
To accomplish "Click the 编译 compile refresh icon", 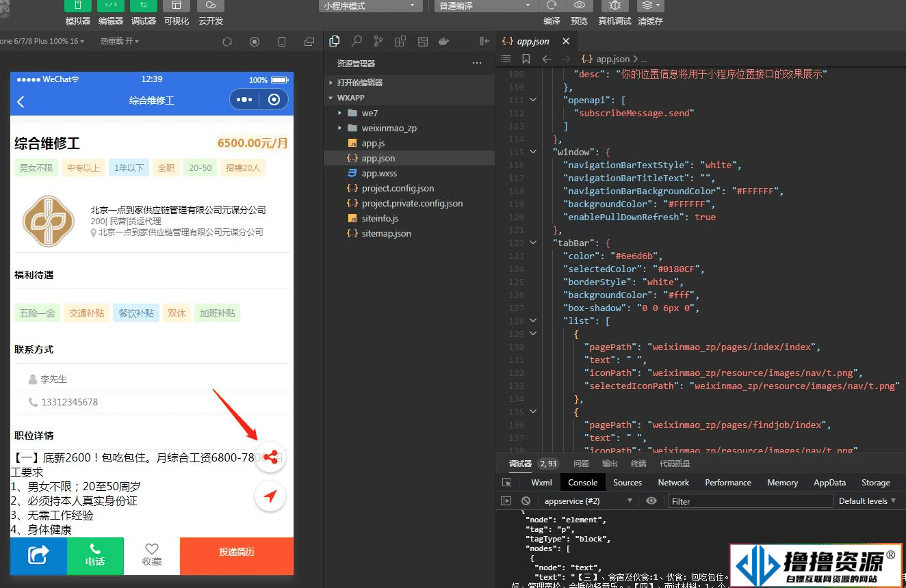I will 552,6.
